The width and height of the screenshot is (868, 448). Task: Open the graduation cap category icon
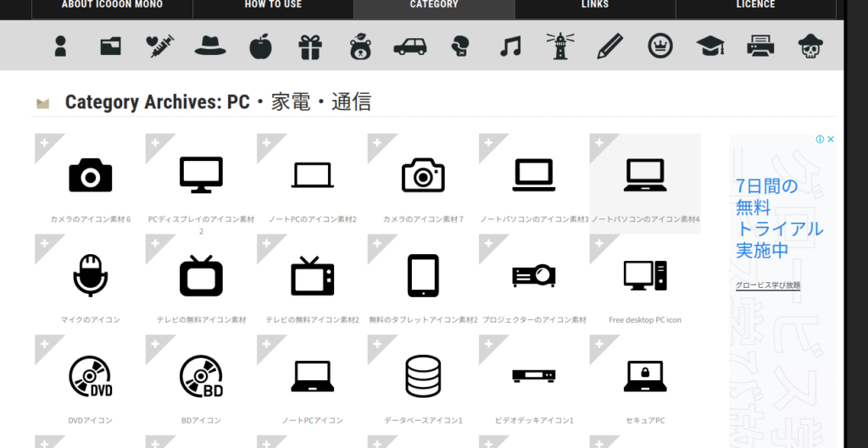coord(710,46)
